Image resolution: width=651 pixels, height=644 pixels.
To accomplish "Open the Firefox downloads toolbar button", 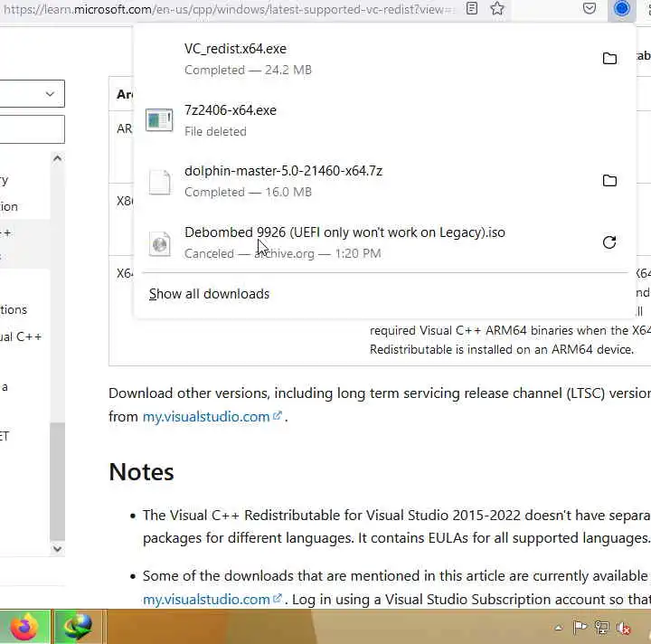I will point(621,9).
